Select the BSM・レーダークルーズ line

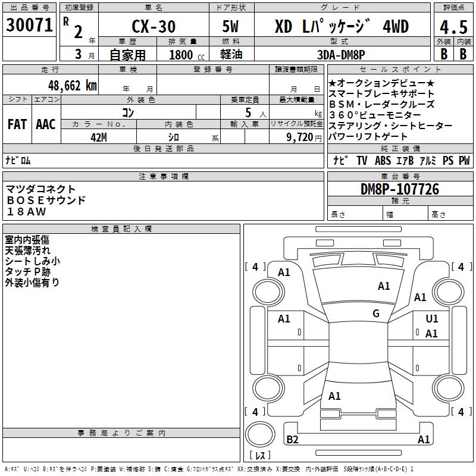(x=381, y=105)
